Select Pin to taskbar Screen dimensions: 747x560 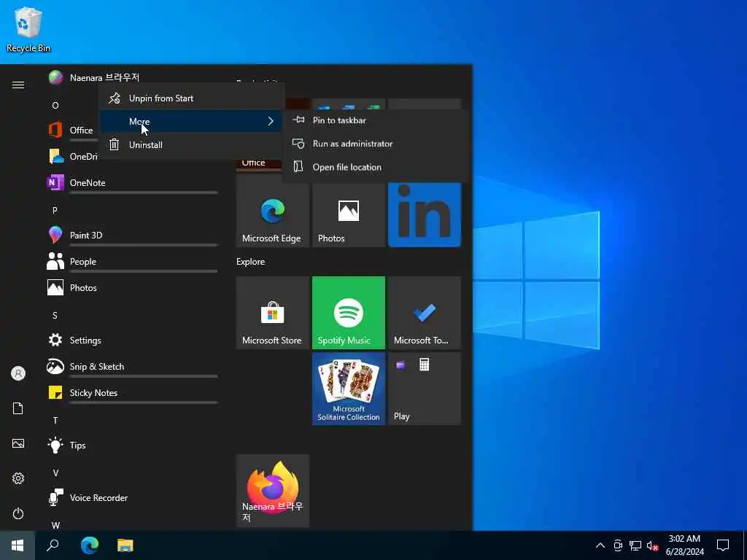[x=376, y=120]
